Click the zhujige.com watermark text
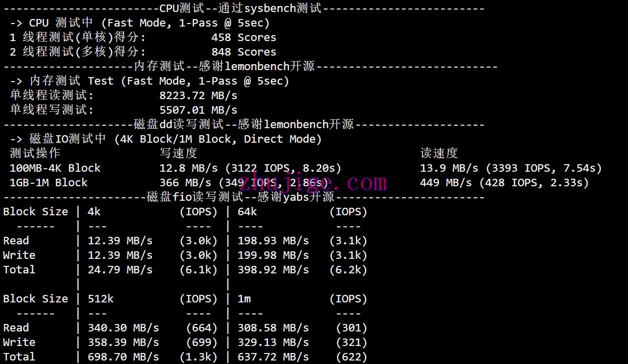This screenshot has width=628, height=364. tap(313, 183)
